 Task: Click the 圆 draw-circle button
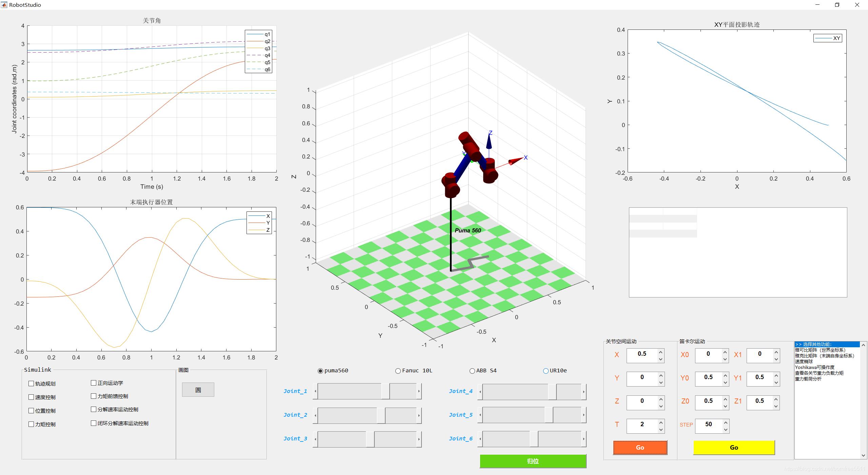pyautogui.click(x=198, y=390)
